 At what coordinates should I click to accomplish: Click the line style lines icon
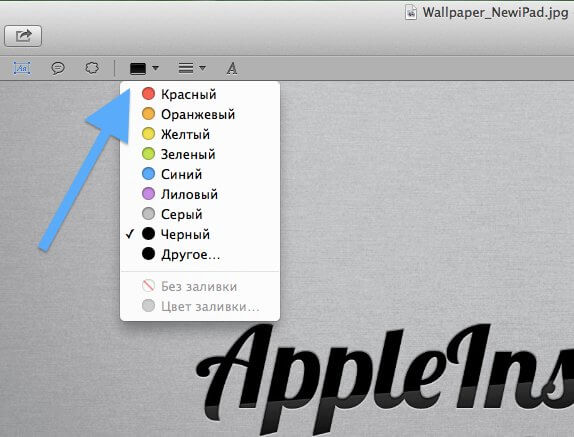click(186, 68)
